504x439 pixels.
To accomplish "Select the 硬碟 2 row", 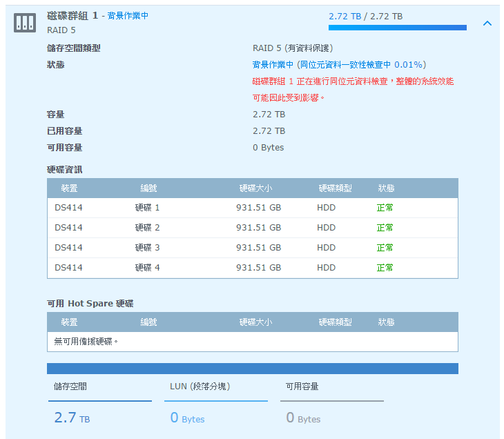I will pos(252,228).
